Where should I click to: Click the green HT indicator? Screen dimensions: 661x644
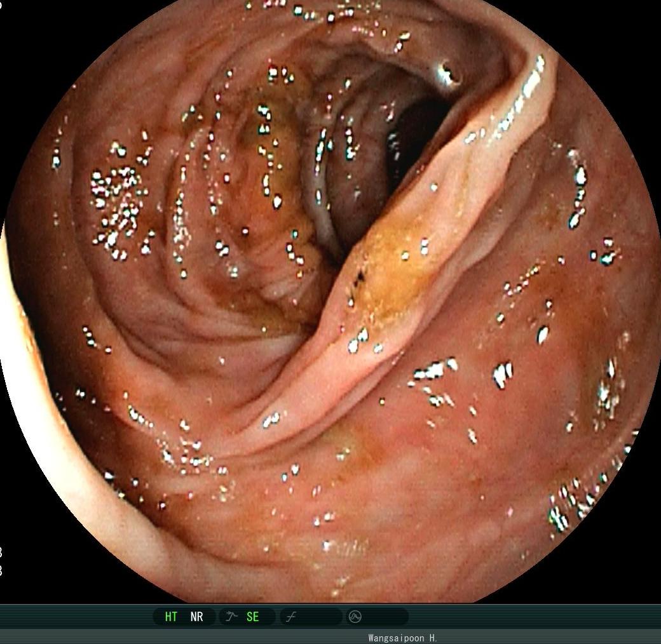171,617
